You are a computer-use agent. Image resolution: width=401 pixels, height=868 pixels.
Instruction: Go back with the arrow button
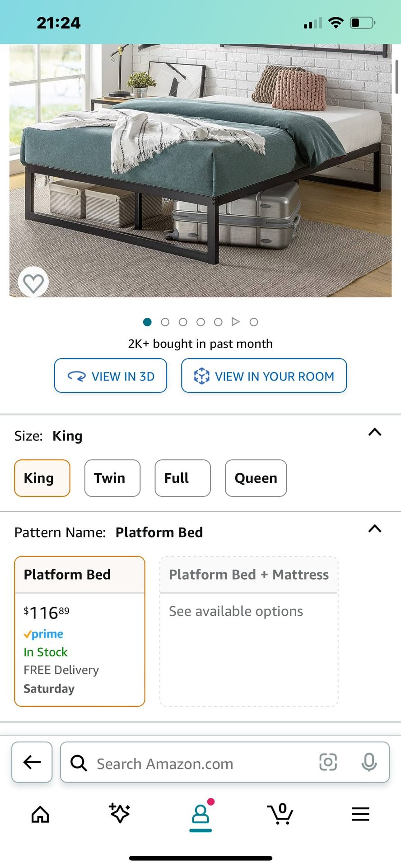(32, 762)
